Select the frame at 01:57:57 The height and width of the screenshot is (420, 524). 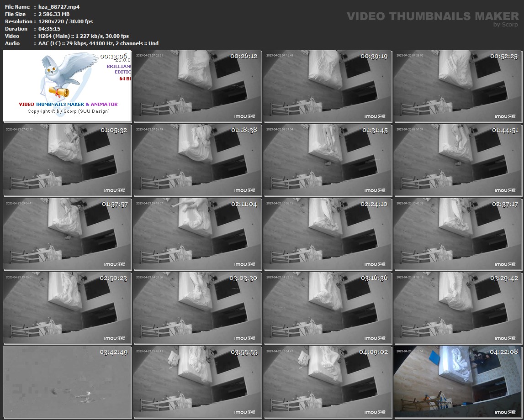[x=67, y=234]
